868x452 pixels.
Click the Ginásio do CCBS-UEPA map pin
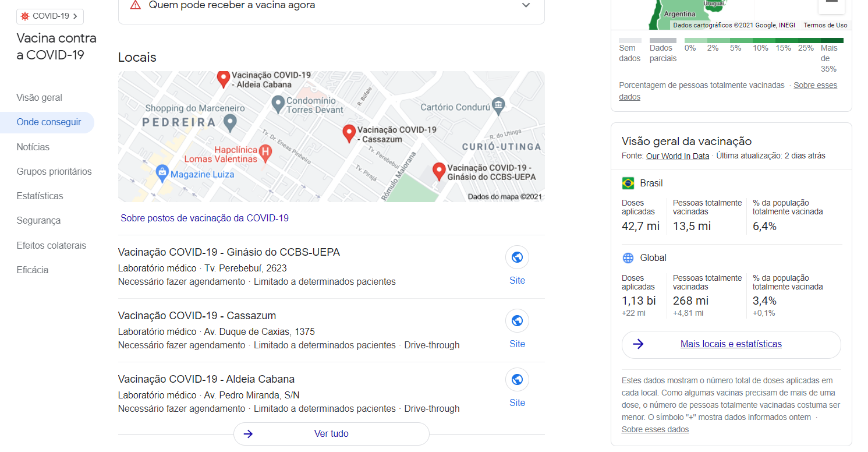coord(439,171)
